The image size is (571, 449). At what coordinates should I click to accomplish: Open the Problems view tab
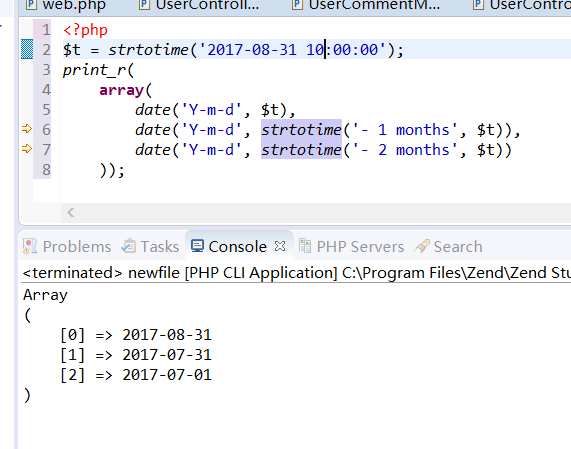67,247
